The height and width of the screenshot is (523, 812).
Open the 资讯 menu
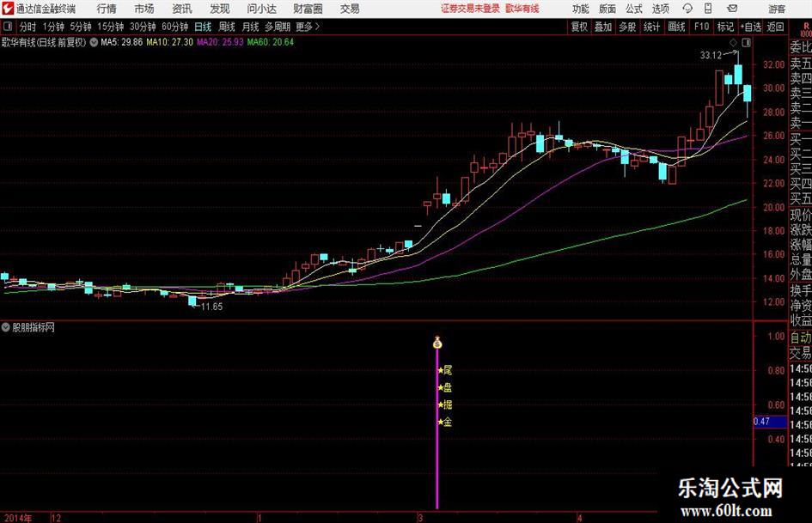click(x=182, y=9)
